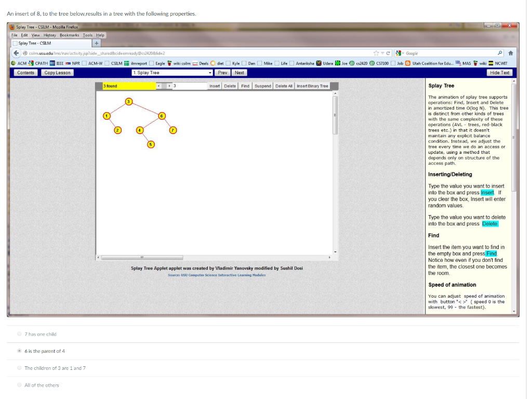This screenshot has width=532, height=399.
Task: Click the applet horizontal scrollbar thumb
Action: [x=142, y=258]
